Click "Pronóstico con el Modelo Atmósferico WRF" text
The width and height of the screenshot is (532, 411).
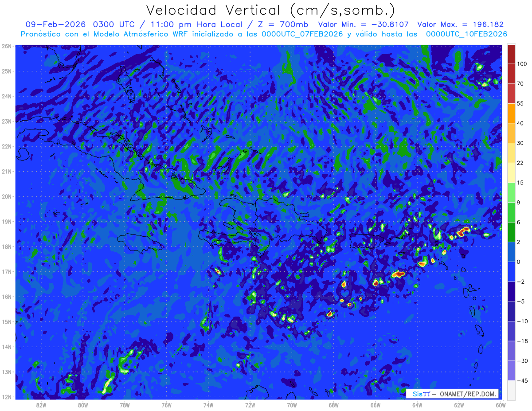pyautogui.click(x=106, y=34)
